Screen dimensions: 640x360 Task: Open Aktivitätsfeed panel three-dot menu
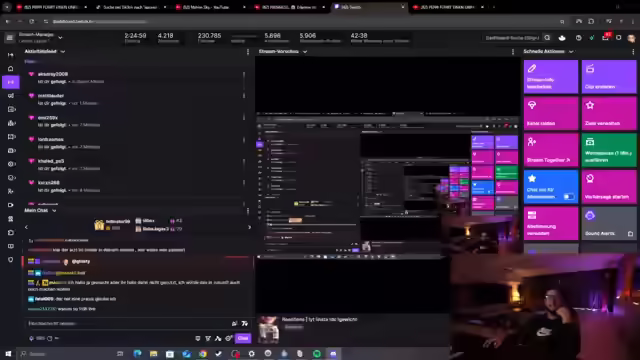tap(248, 52)
